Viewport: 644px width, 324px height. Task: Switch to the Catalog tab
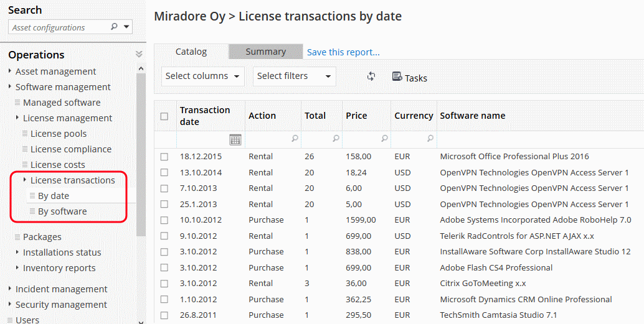191,52
